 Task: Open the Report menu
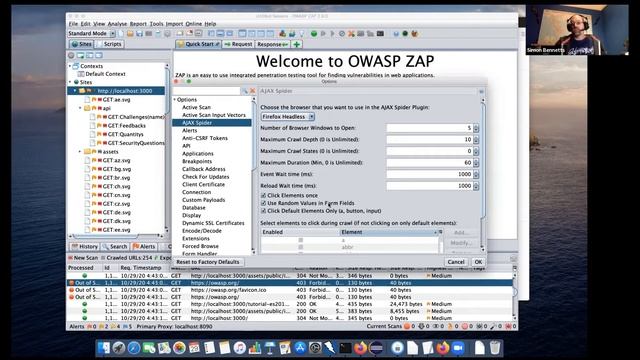138,24
